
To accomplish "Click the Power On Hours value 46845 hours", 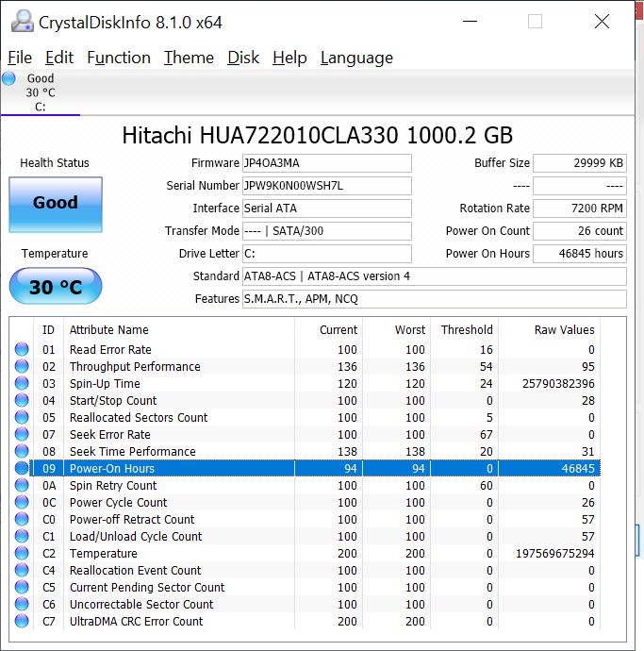I will pos(580,254).
